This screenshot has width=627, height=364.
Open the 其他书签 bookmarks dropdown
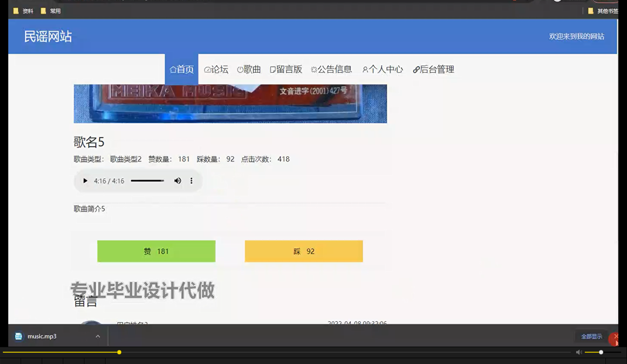pos(606,11)
